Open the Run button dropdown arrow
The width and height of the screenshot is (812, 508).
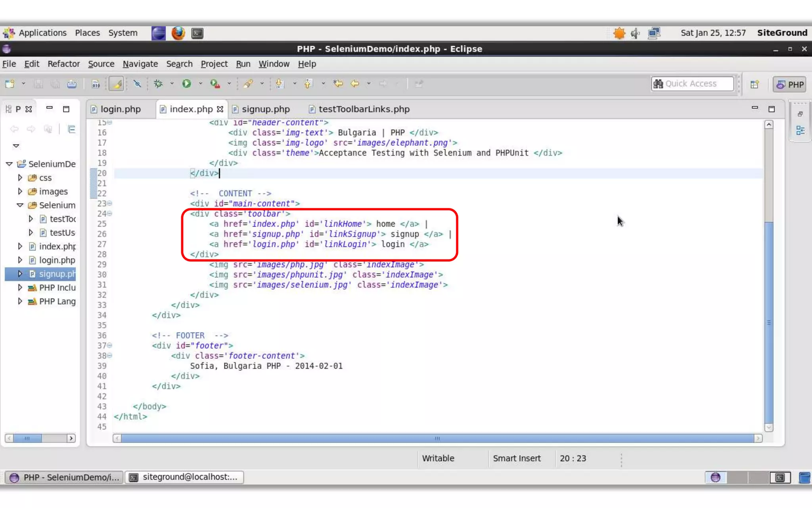pos(200,84)
